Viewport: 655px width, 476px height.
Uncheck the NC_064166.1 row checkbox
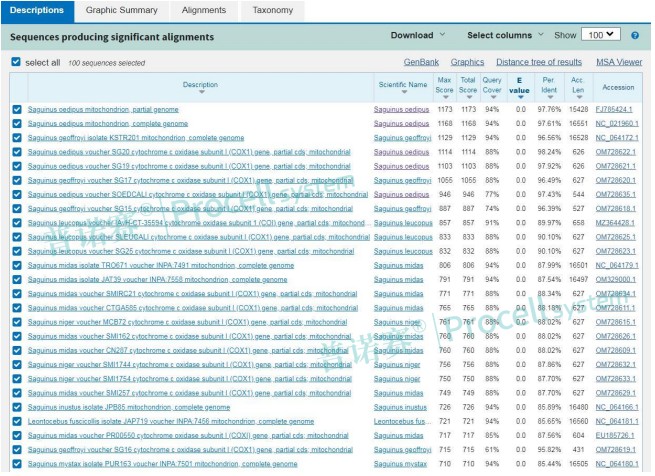tap(17, 407)
